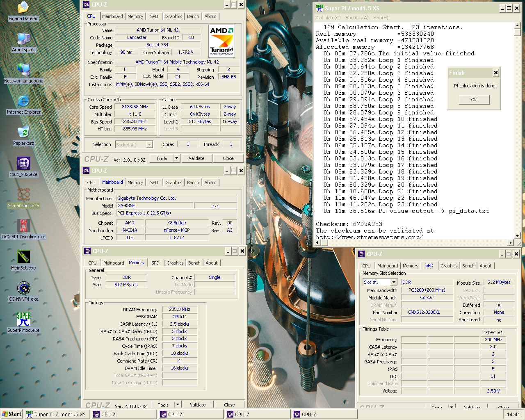Open the Calculate menu in Super PI
Image resolution: width=525 pixels, height=420 pixels.
[x=329, y=18]
